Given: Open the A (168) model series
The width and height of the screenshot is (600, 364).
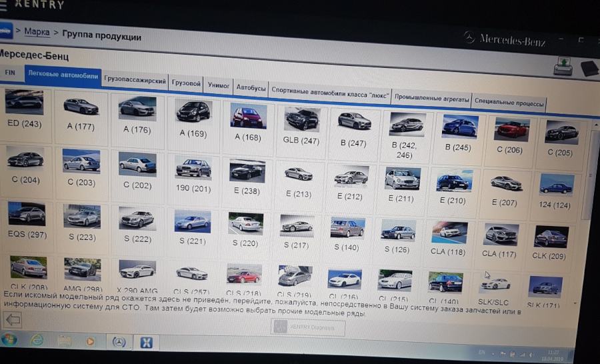Looking at the screenshot, I should tap(248, 123).
